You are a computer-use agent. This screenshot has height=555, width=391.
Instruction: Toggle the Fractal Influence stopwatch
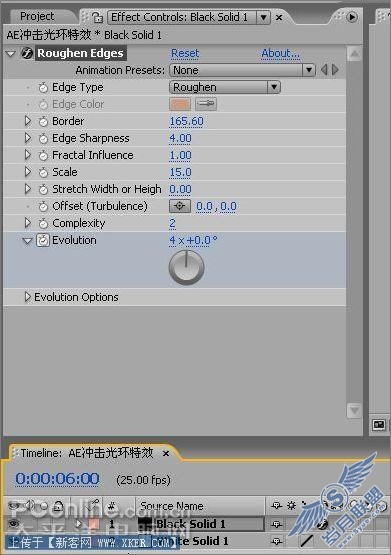[x=43, y=155]
